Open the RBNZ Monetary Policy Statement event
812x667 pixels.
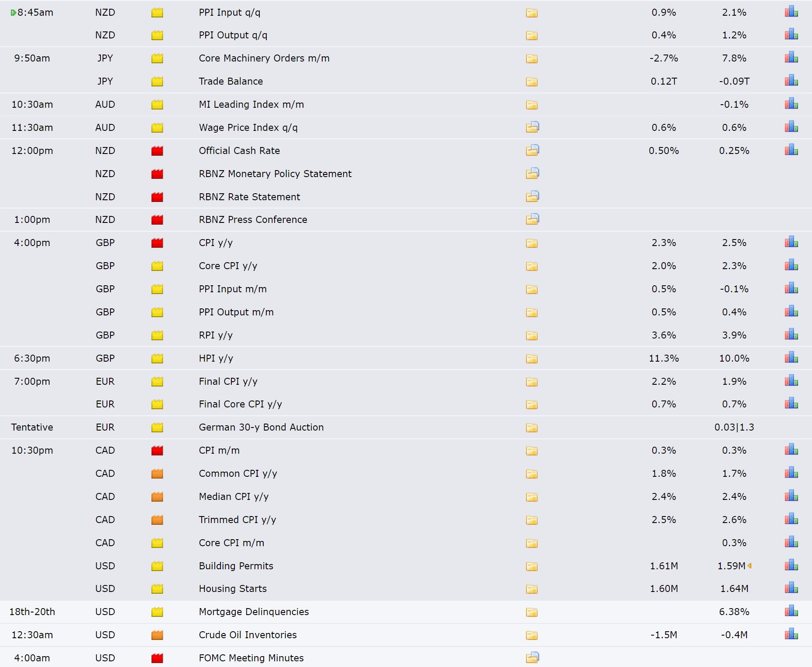click(275, 174)
